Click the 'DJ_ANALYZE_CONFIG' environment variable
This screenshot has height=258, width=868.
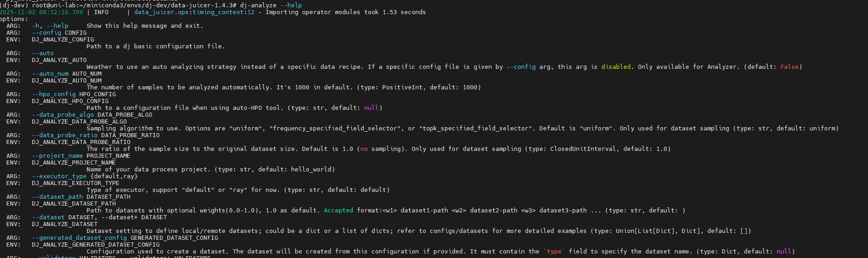click(63, 39)
